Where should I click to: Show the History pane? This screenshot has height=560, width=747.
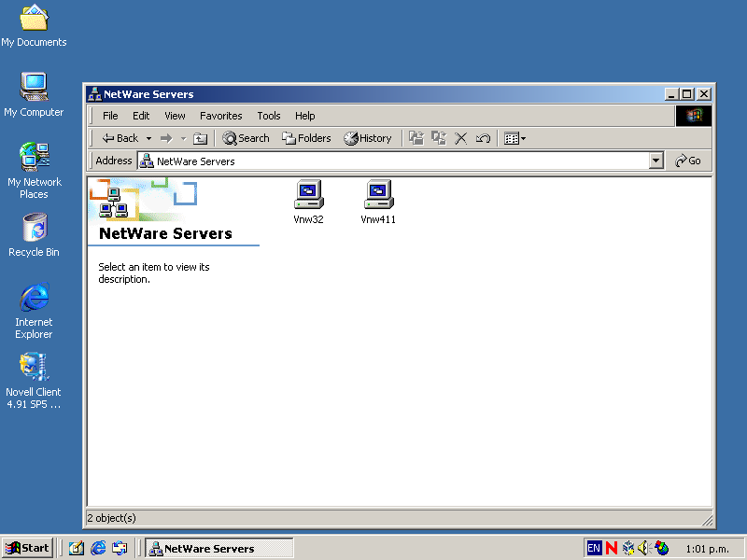[368, 138]
